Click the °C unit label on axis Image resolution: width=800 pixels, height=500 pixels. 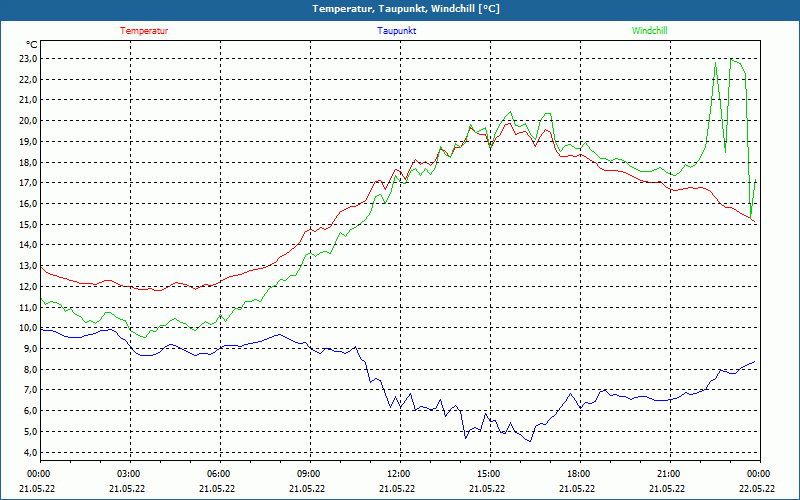click(x=32, y=45)
